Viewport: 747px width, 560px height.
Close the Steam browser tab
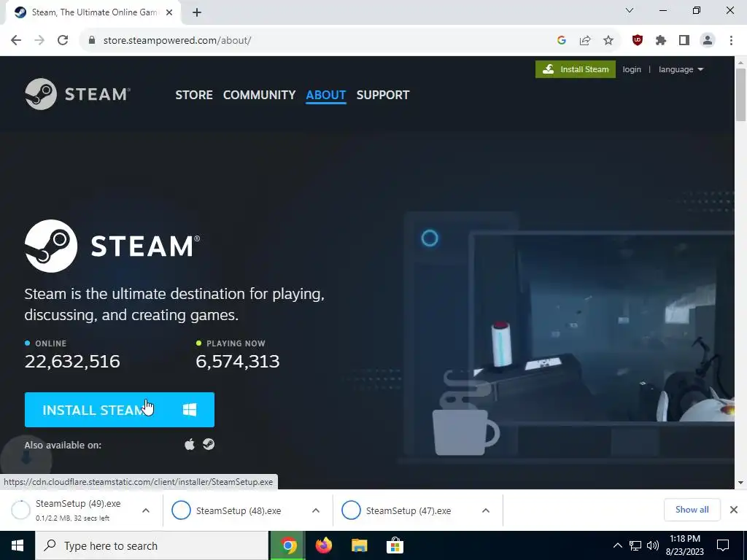coord(169,12)
